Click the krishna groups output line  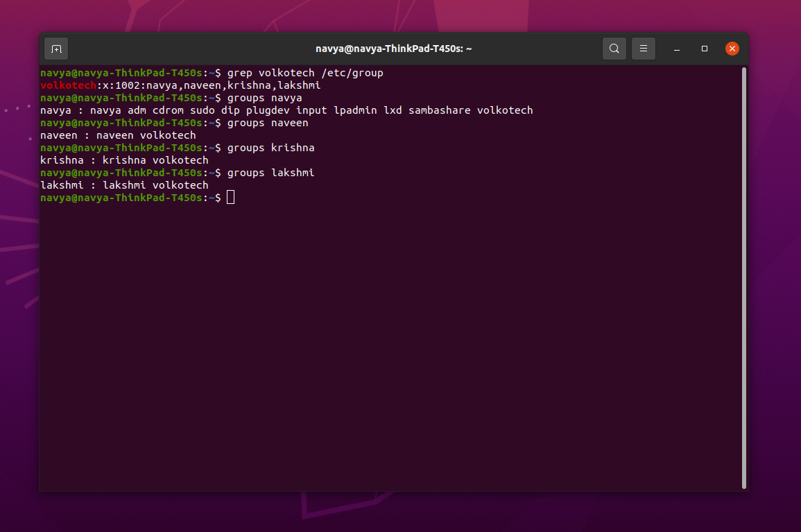point(125,160)
